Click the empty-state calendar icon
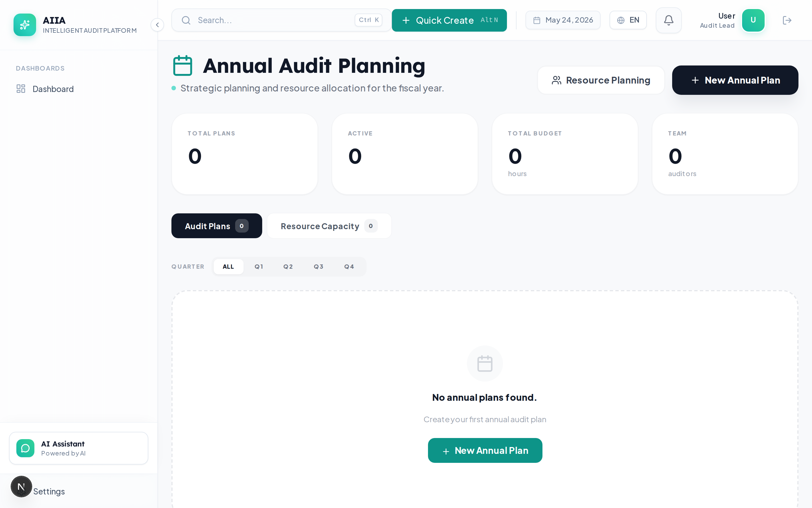 [484, 364]
